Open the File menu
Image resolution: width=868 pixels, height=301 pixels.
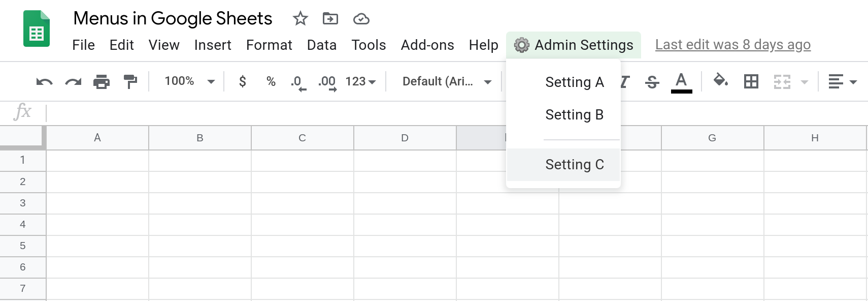[84, 45]
